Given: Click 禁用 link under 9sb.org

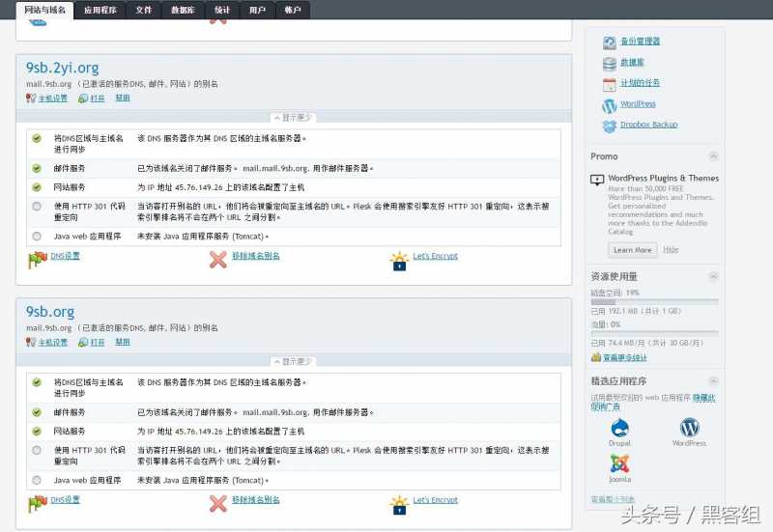Looking at the screenshot, I should [123, 342].
